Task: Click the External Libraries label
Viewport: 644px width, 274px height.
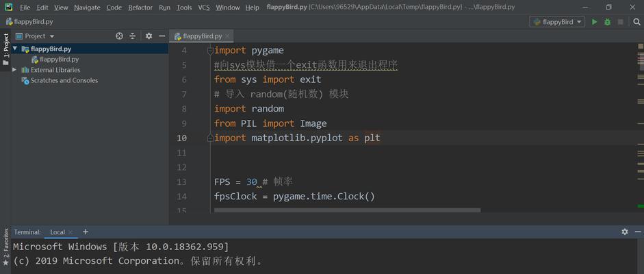Action: tap(55, 70)
